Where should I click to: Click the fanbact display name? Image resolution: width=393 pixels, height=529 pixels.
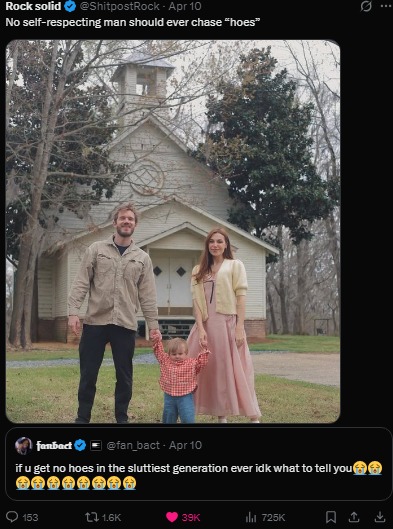coord(54,445)
